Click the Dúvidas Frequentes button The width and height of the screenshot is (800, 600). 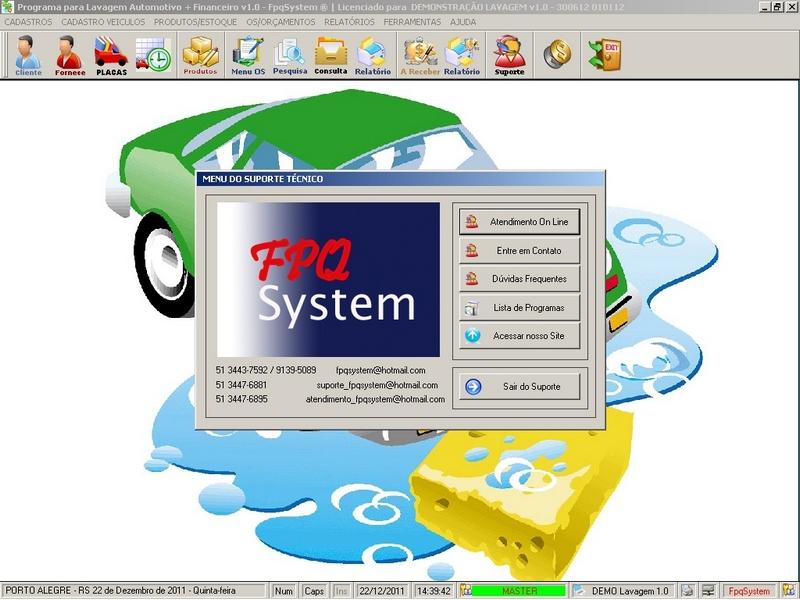(x=519, y=279)
